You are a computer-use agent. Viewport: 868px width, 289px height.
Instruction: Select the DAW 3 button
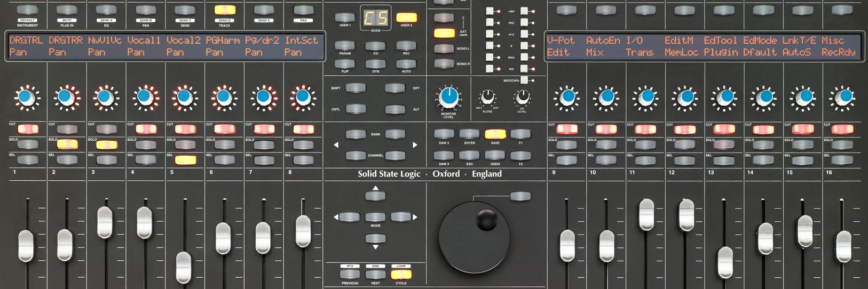(x=444, y=156)
